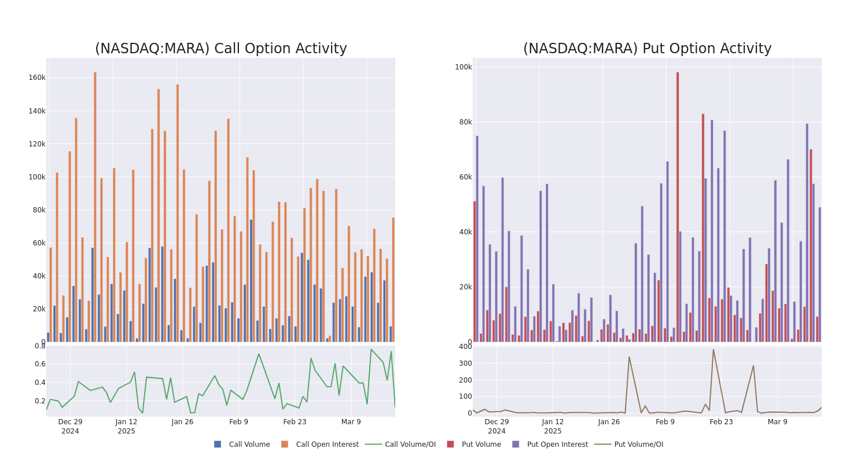Click the 40k label on put chart axis
The height and width of the screenshot is (463, 868).
point(466,232)
